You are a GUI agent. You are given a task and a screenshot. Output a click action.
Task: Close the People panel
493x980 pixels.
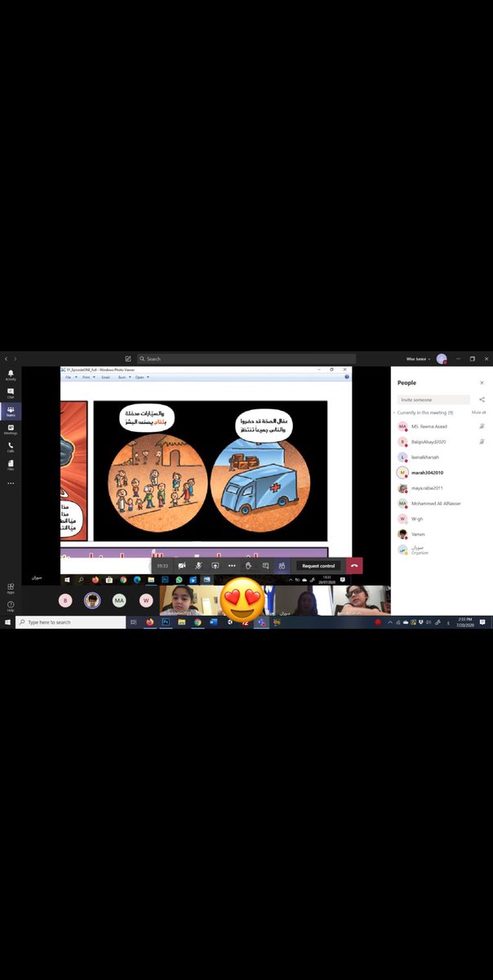tap(482, 382)
